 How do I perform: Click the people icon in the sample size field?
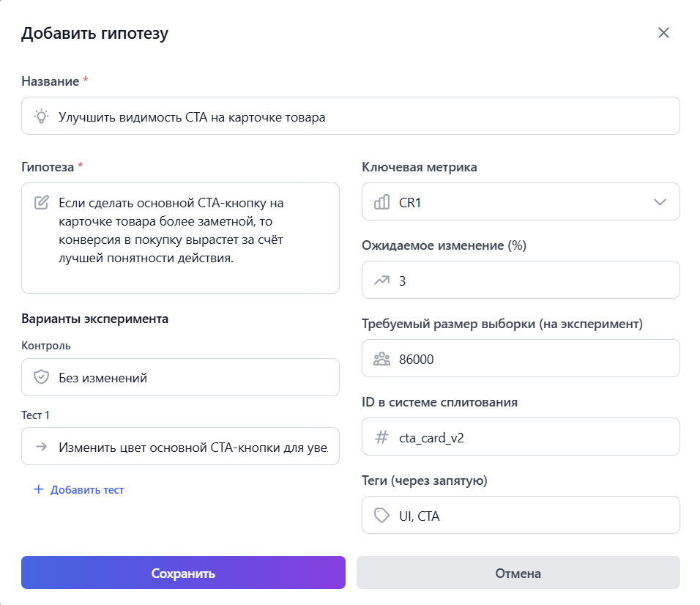381,358
